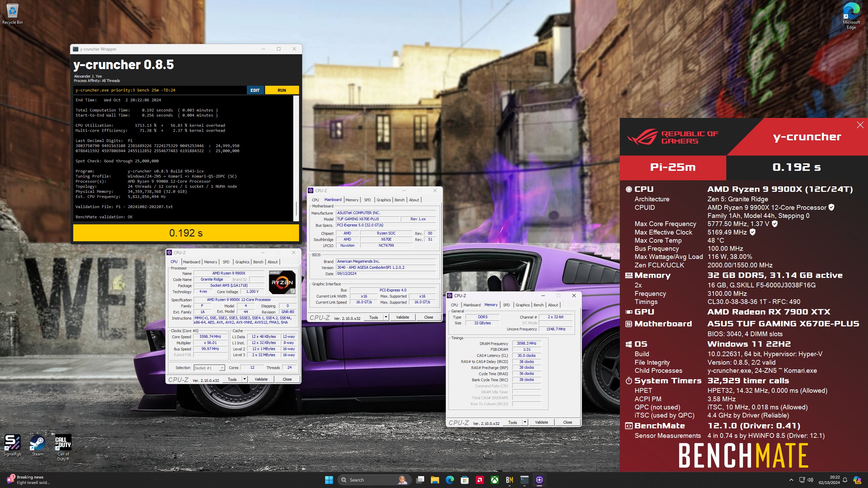Open Graphics tab in CPU-Z Mainboard window
The height and width of the screenshot is (488, 868).
[384, 200]
